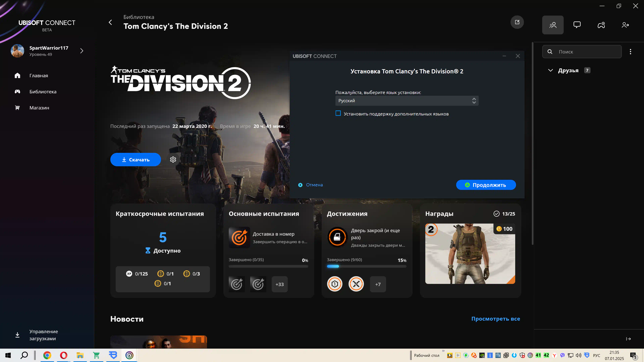
Task: Click the 21:35 clock in taskbar
Action: (x=614, y=352)
